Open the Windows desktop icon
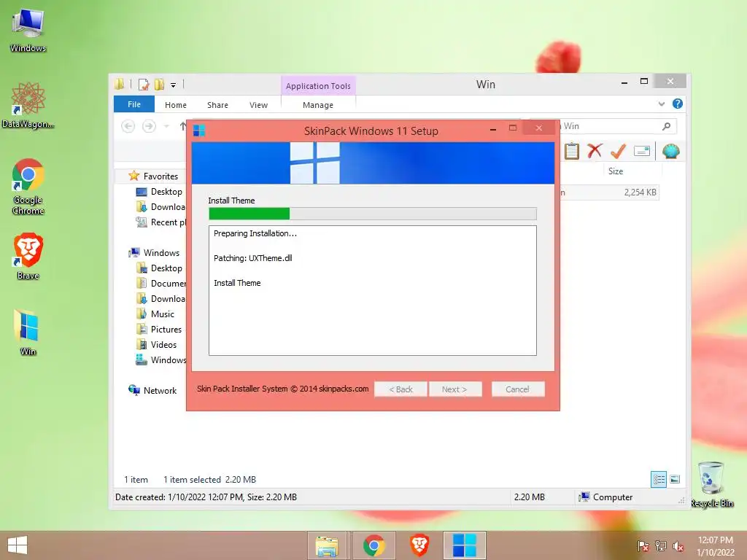Viewport: 747px width, 560px height. point(28,31)
